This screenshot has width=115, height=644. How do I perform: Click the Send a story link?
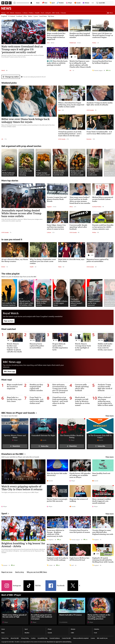[20, 572]
